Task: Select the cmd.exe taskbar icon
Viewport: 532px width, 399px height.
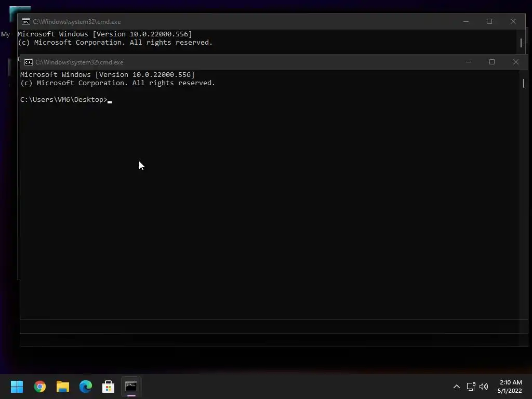Action: click(131, 387)
